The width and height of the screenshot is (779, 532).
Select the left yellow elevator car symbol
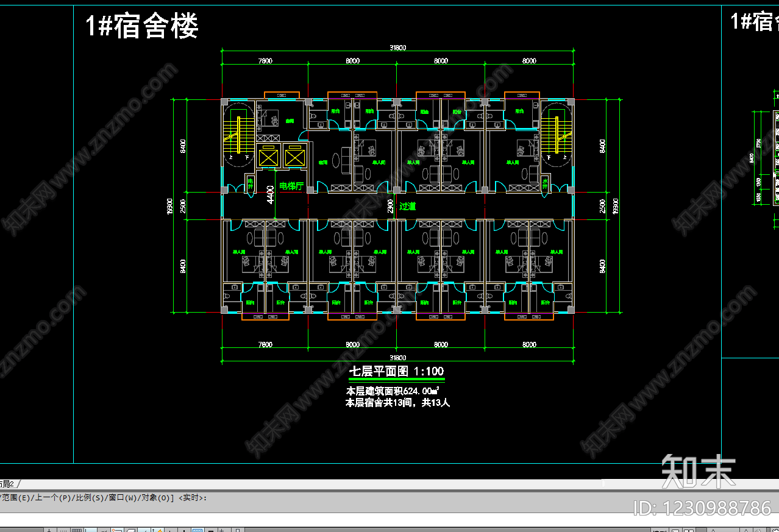click(268, 158)
